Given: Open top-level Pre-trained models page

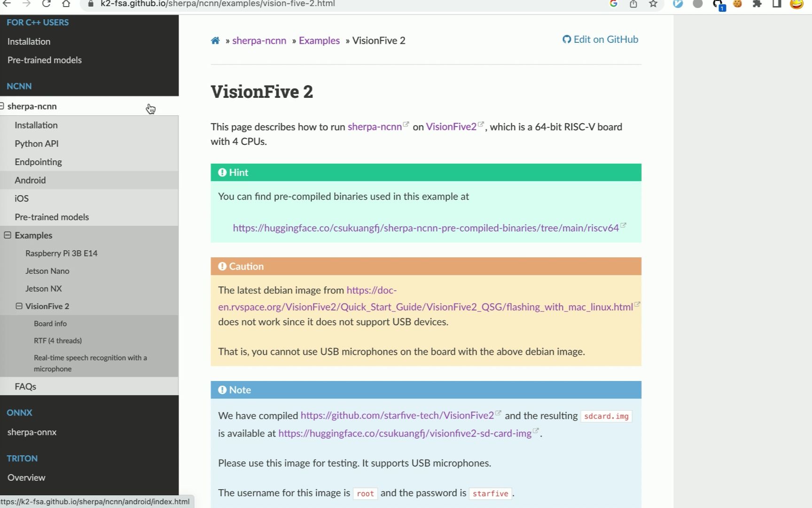Looking at the screenshot, I should (x=45, y=60).
